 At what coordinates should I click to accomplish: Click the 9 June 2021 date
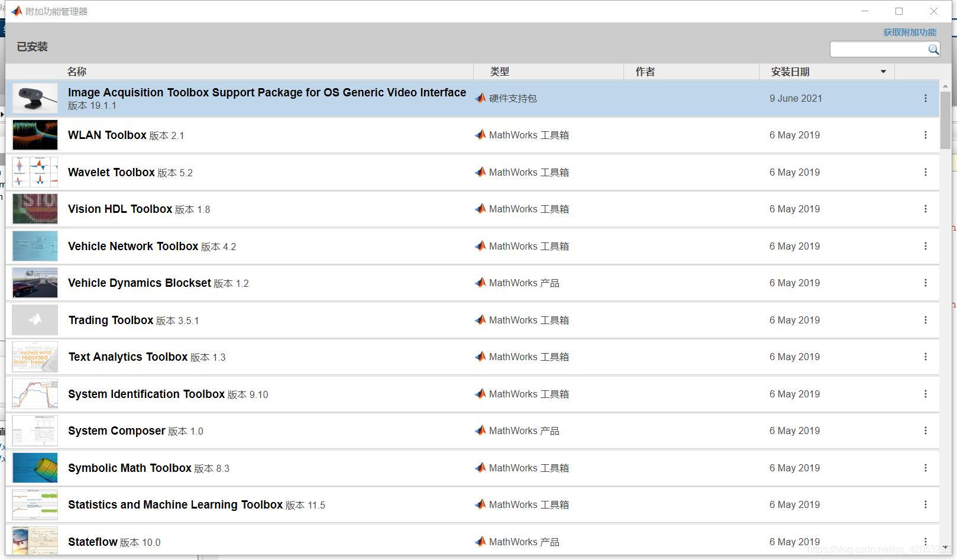(x=796, y=98)
